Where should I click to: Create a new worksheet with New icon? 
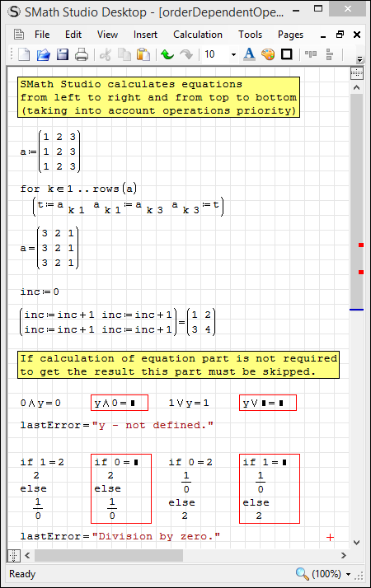click(x=24, y=54)
